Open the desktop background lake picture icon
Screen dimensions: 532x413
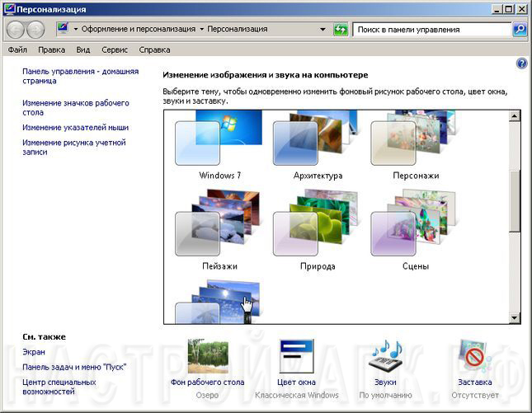(208, 356)
